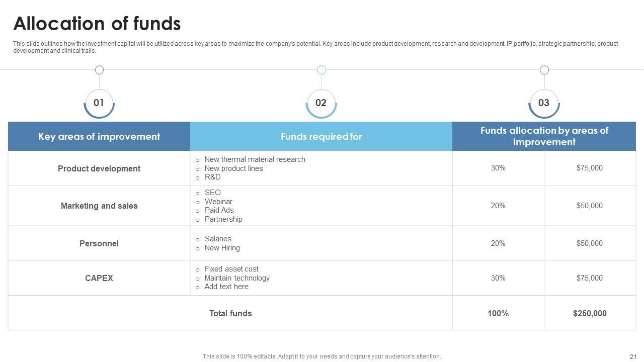
Task: Click the slide description paragraph text
Action: pyautogui.click(x=315, y=47)
